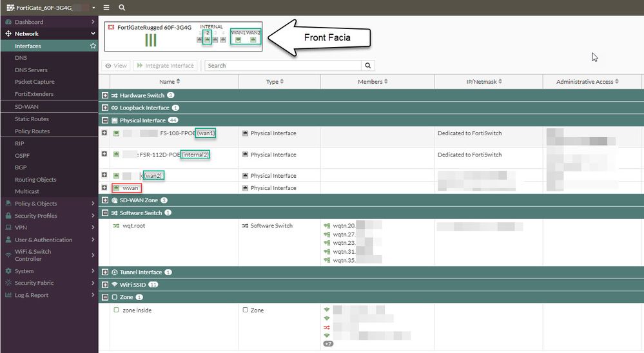Expand the Loopback Interface group

click(105, 108)
